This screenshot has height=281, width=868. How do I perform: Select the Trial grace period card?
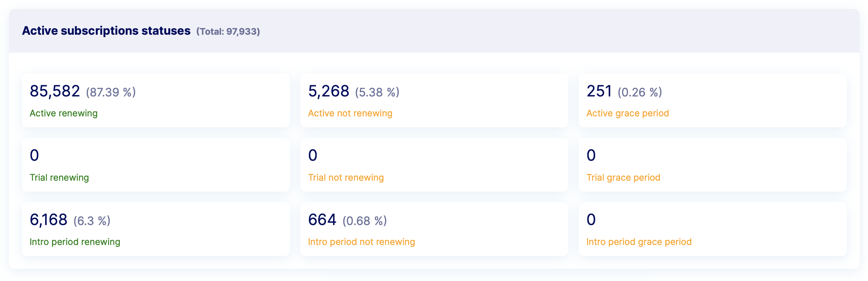(x=712, y=165)
